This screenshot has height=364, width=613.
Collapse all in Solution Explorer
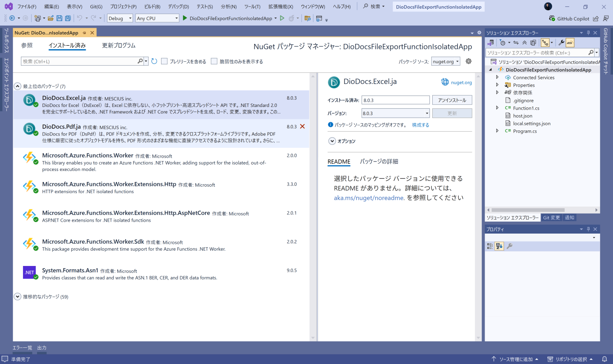[524, 43]
